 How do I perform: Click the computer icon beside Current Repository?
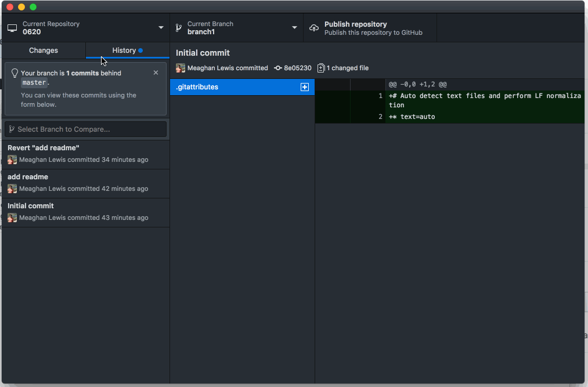pos(12,28)
